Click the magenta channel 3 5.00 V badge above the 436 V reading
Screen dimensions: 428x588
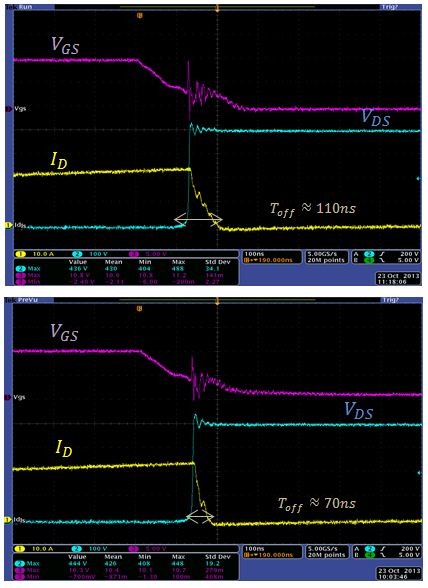point(148,254)
